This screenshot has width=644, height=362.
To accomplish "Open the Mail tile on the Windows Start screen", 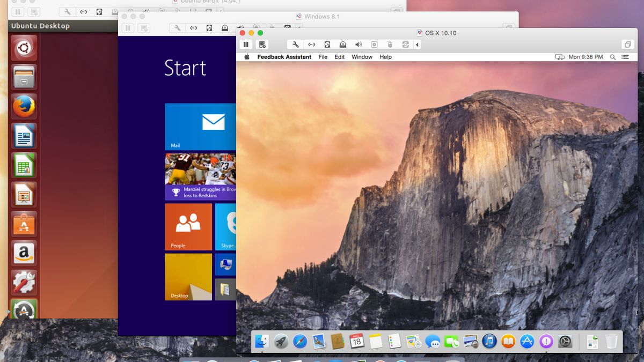I will (200, 127).
